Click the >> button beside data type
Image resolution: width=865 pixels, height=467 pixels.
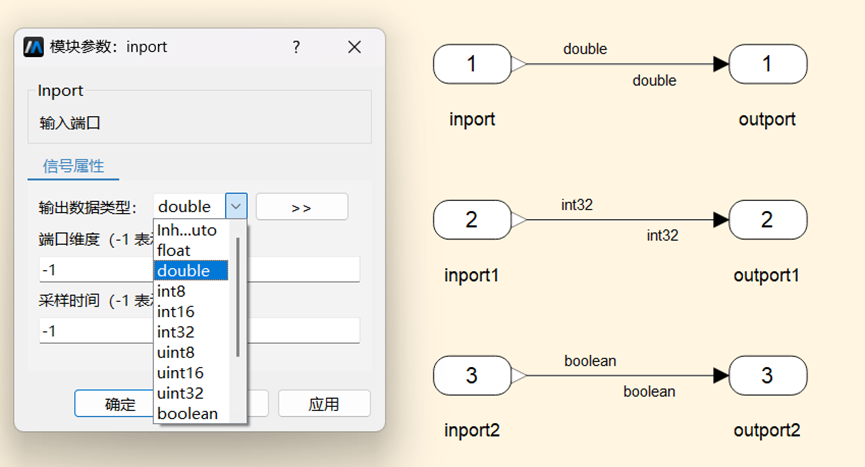pos(302,207)
